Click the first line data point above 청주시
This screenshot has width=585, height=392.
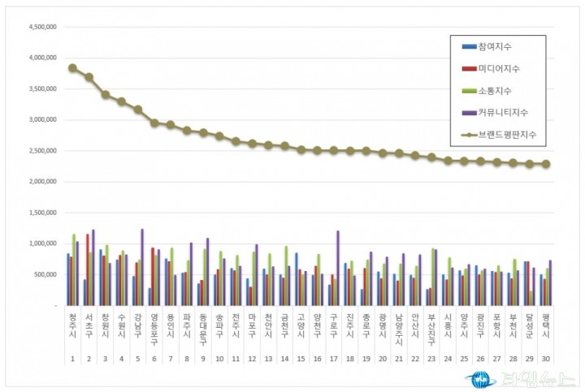pyautogui.click(x=72, y=68)
